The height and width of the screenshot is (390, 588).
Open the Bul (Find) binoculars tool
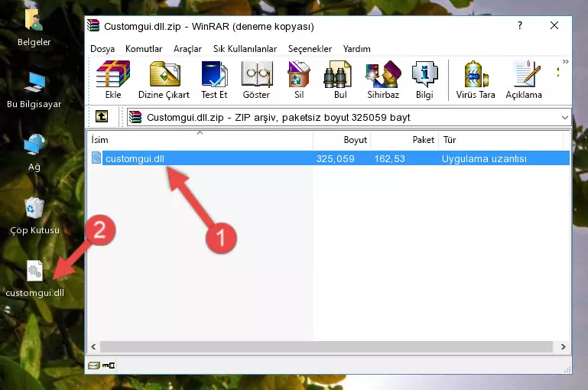coord(339,80)
